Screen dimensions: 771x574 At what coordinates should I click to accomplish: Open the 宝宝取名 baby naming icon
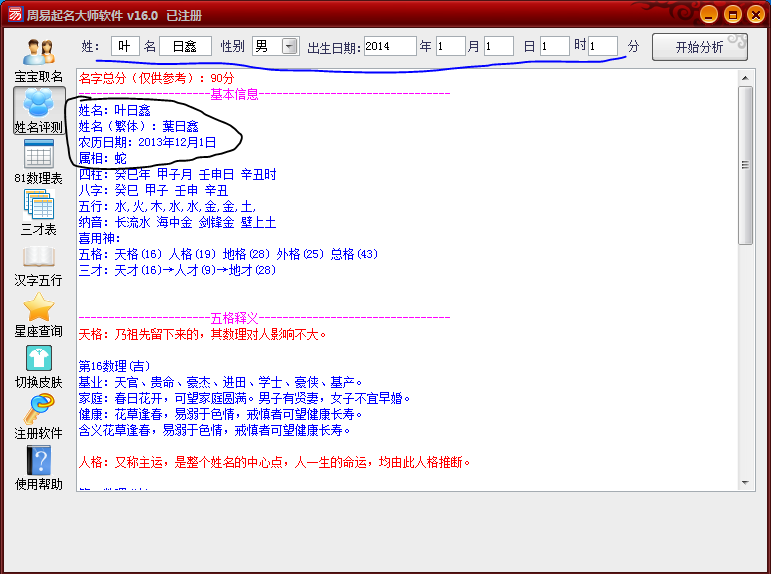pyautogui.click(x=39, y=53)
